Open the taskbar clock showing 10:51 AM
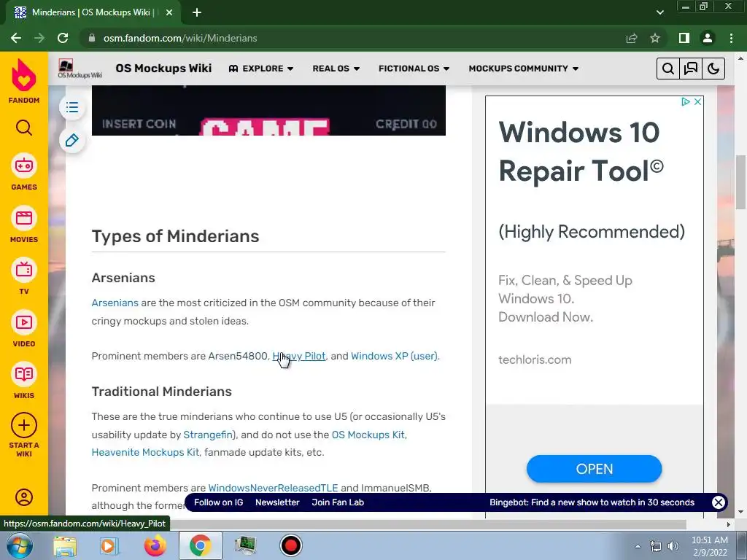 [709, 546]
